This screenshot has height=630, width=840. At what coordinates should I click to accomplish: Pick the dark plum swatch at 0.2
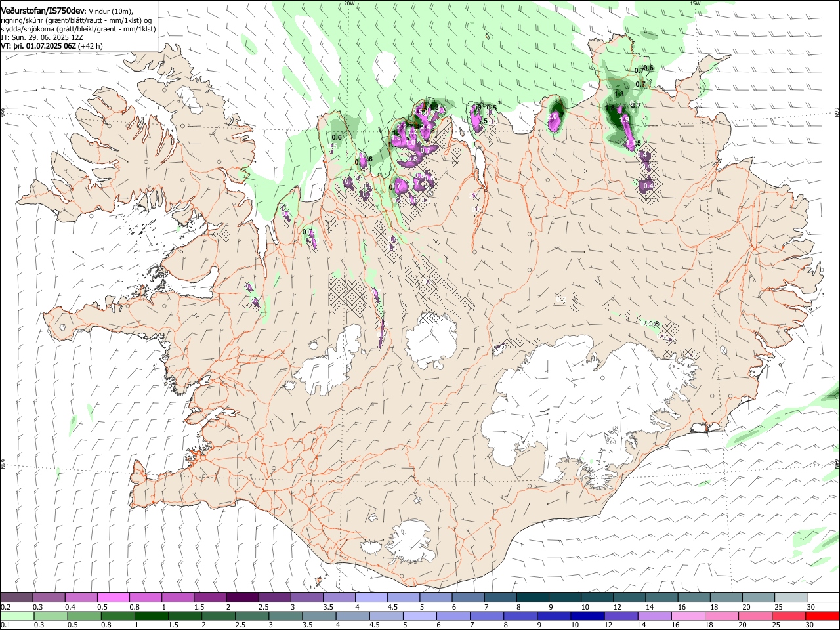(16, 597)
